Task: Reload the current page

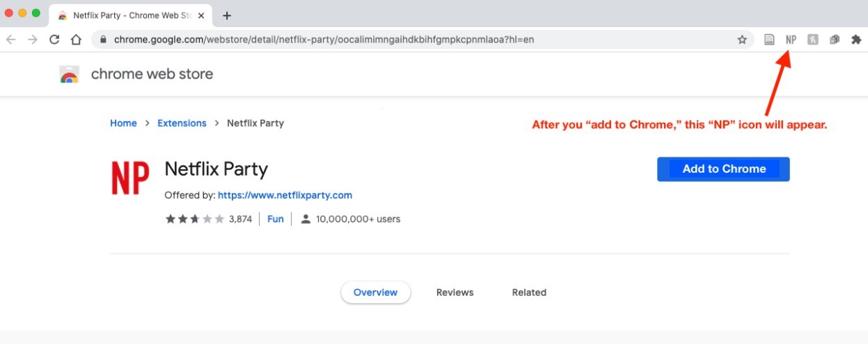Action: pyautogui.click(x=54, y=40)
